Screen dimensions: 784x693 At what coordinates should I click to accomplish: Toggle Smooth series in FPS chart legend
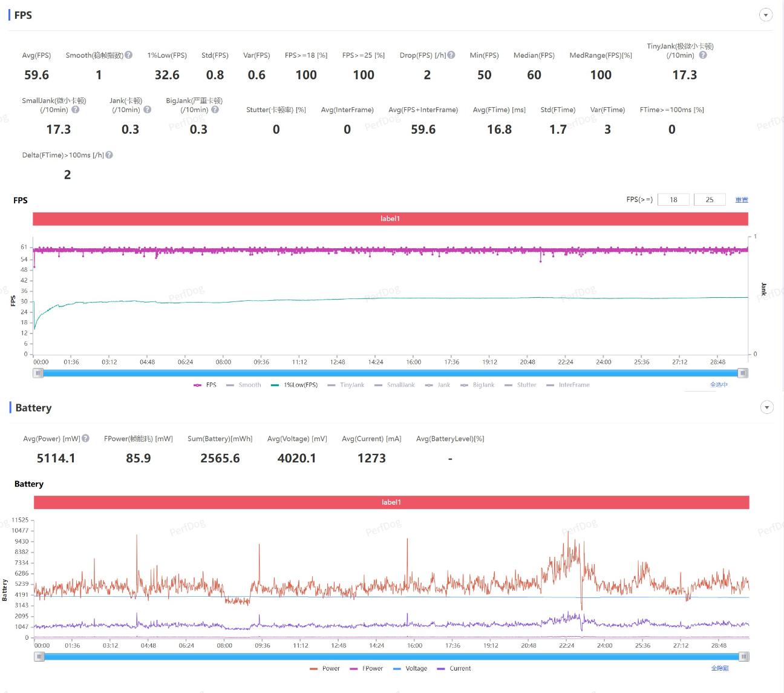244,385
